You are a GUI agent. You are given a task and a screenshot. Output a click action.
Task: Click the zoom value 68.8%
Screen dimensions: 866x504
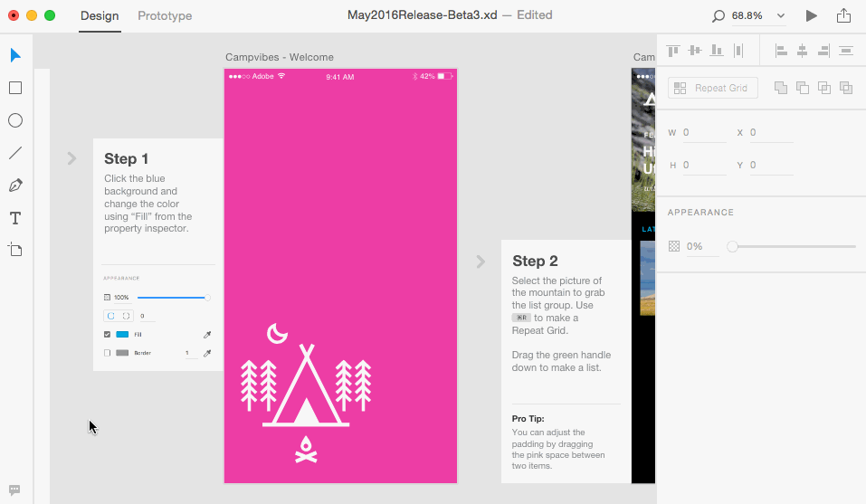[x=747, y=16]
